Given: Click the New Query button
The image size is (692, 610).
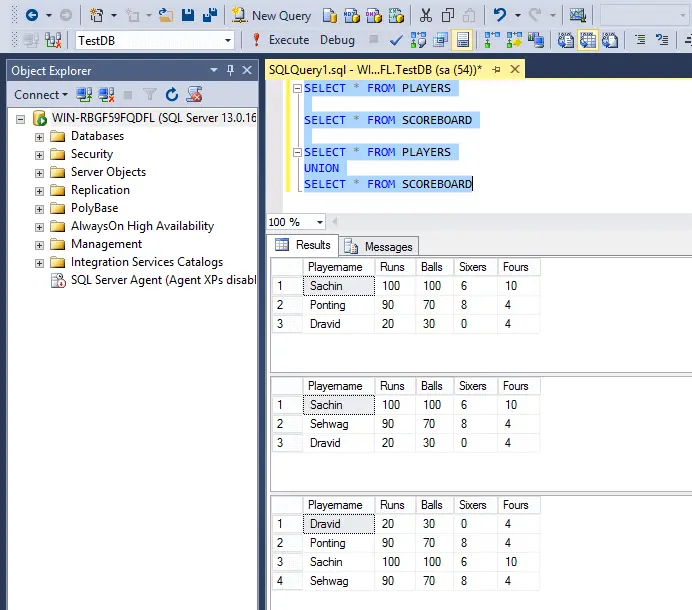Looking at the screenshot, I should tap(272, 16).
